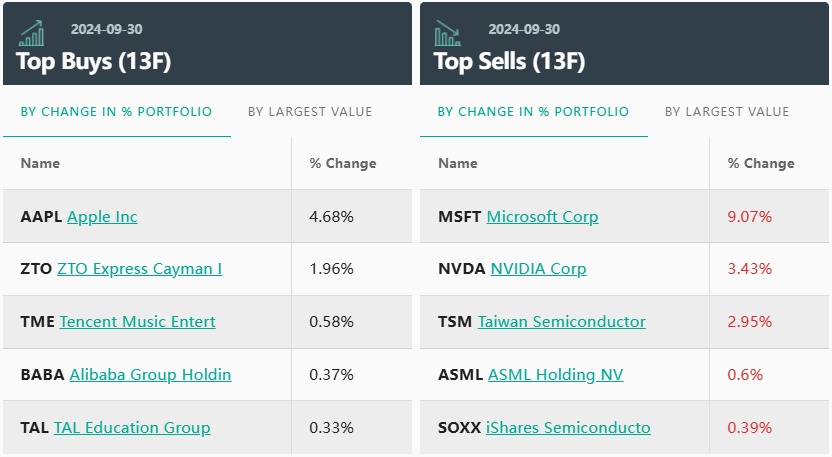The image size is (832, 457).
Task: Switch Top Sells to 'By Largest Value' tab
Action: [x=727, y=112]
